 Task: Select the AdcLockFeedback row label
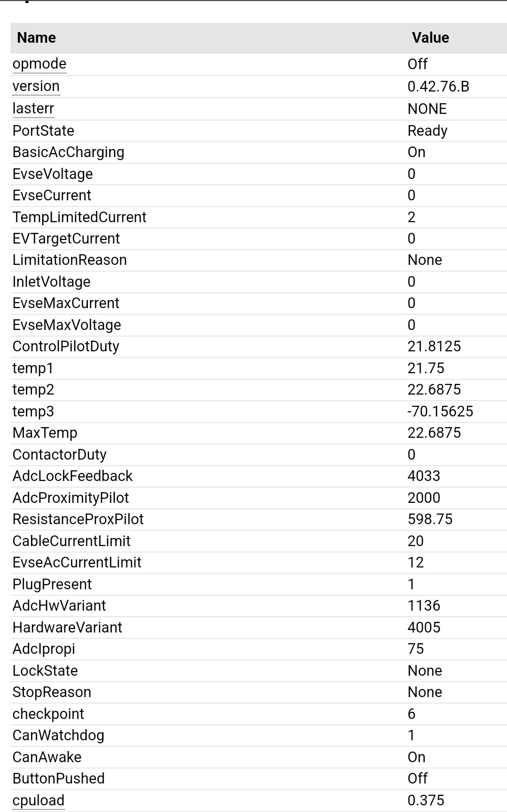73,476
